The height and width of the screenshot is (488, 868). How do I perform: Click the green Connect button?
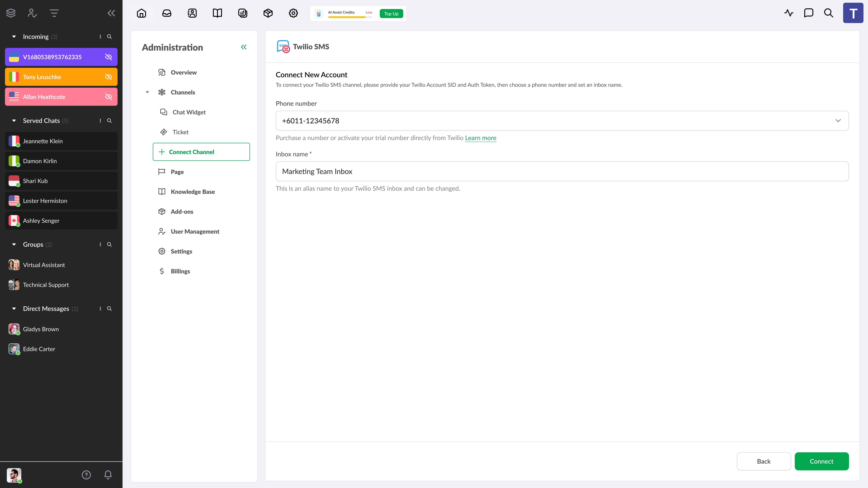[x=822, y=461]
